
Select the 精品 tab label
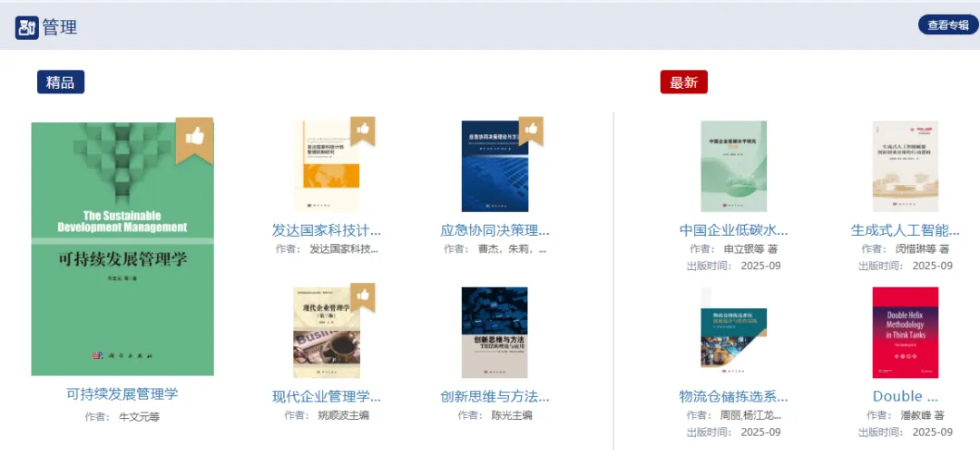click(61, 82)
